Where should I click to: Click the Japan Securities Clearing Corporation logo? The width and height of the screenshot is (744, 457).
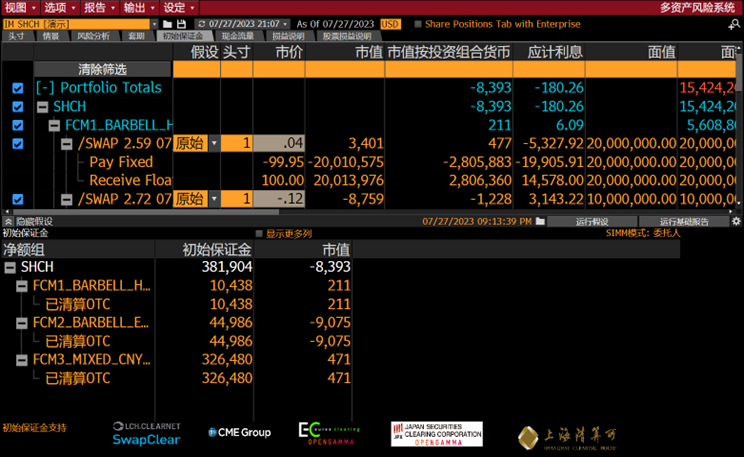point(436,433)
